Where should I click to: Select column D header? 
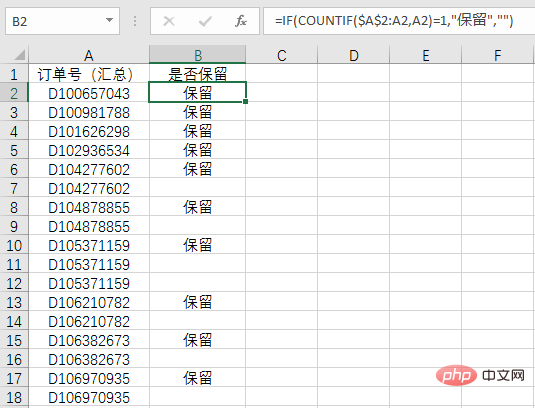pos(353,55)
